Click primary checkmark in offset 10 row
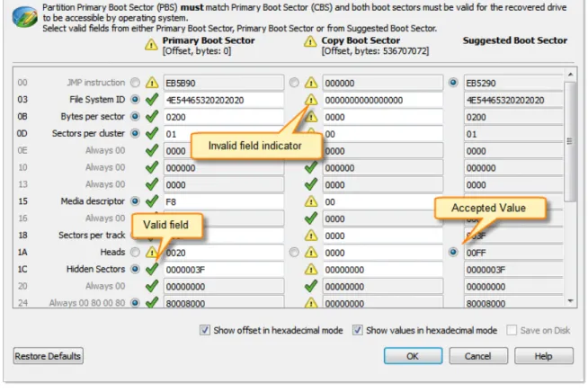The image size is (588, 392). (x=152, y=167)
